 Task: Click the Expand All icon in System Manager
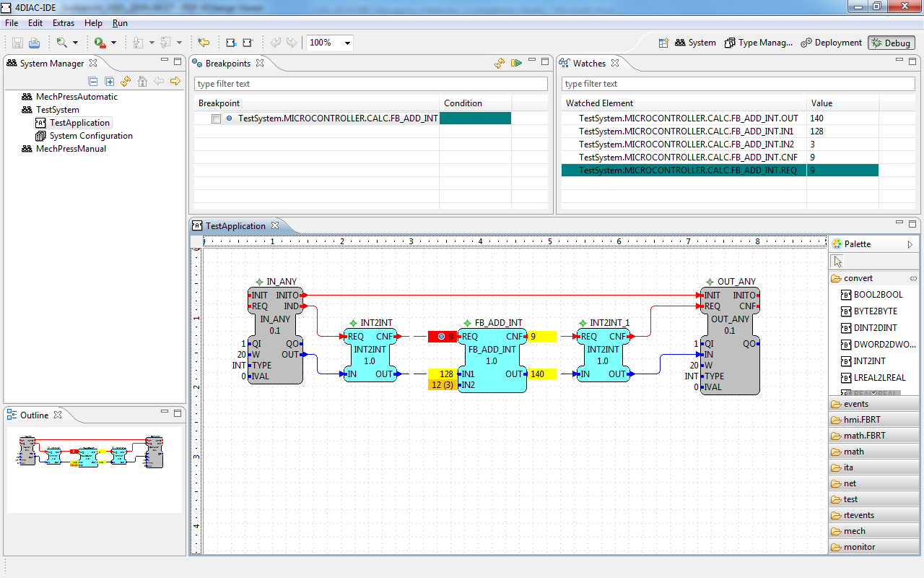tap(109, 81)
